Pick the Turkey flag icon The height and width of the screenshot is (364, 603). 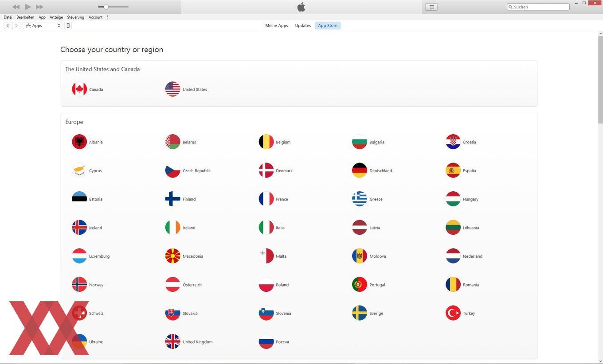[x=453, y=313]
